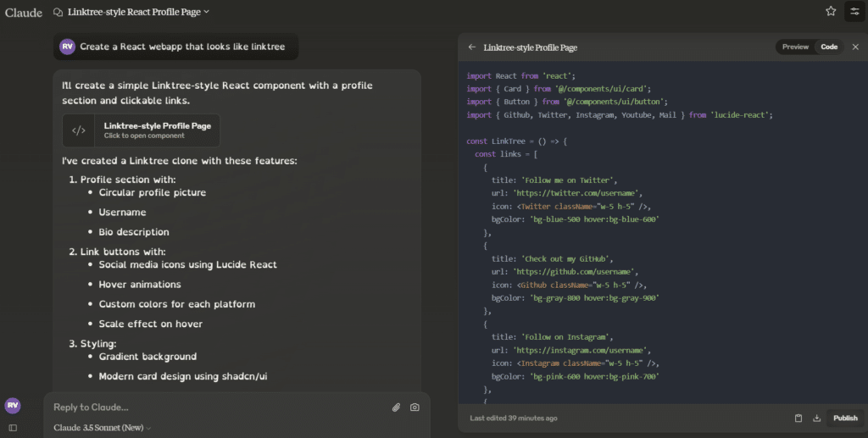Star this conversation

831,11
